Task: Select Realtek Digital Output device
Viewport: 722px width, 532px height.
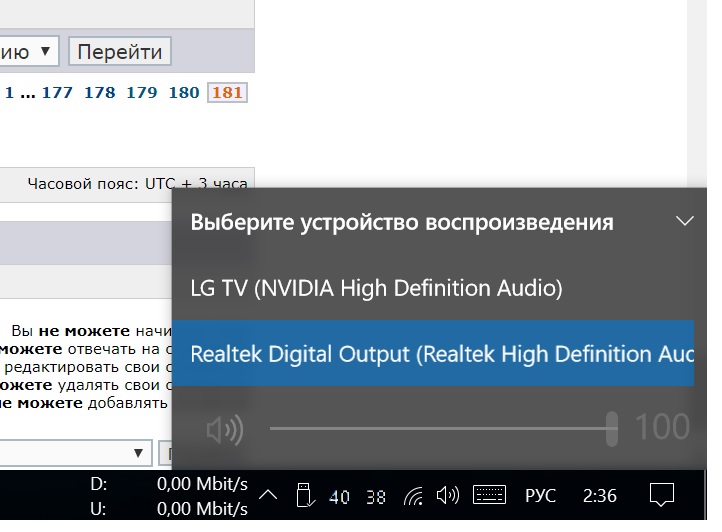Action: click(x=433, y=353)
